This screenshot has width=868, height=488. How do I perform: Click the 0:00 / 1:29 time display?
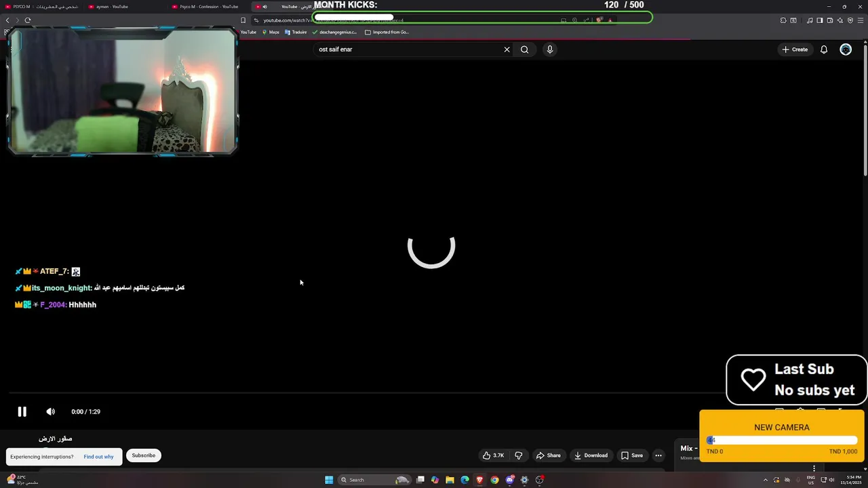(85, 411)
